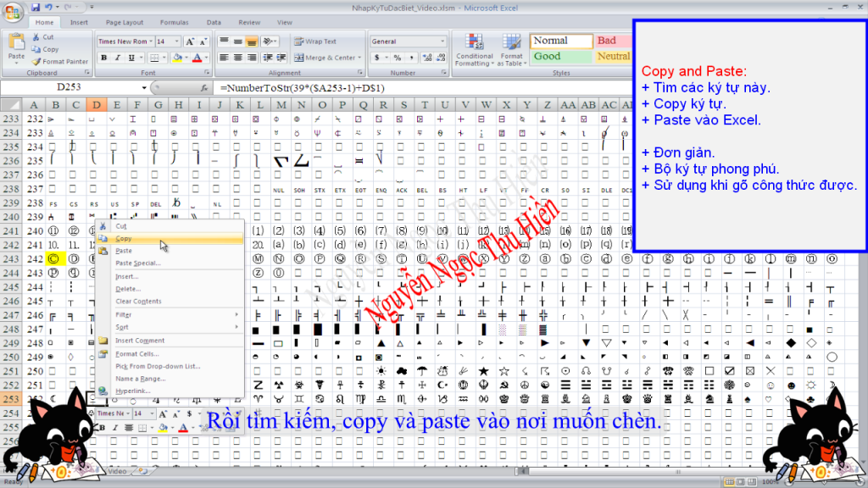The width and height of the screenshot is (868, 488).
Task: Click into the formula bar text
Action: (x=303, y=88)
